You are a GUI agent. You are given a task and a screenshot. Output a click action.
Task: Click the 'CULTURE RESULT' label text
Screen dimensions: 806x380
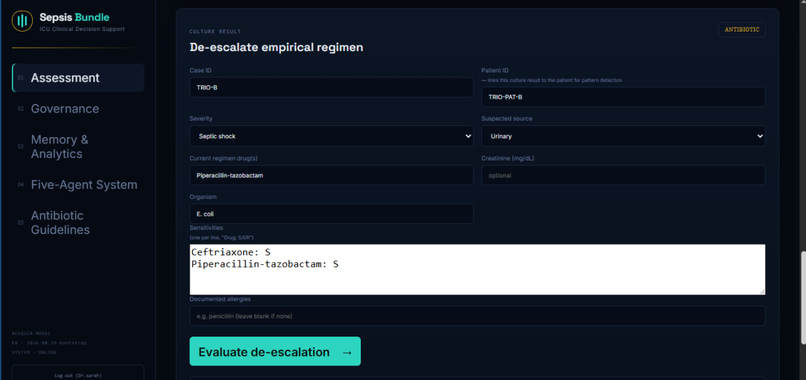(x=215, y=32)
